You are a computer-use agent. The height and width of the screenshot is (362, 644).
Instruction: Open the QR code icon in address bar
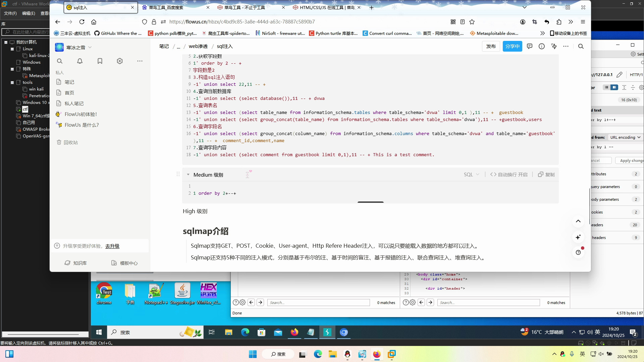(x=453, y=22)
